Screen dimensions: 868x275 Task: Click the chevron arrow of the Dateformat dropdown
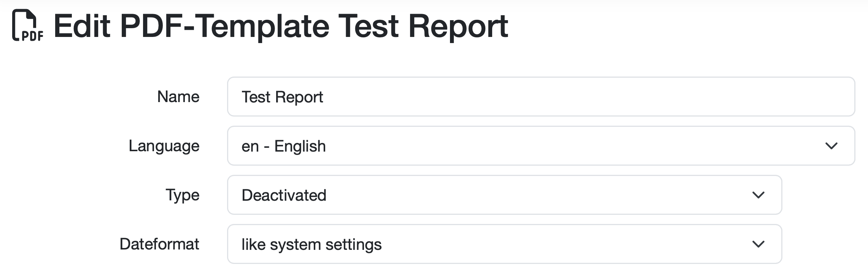coord(758,244)
